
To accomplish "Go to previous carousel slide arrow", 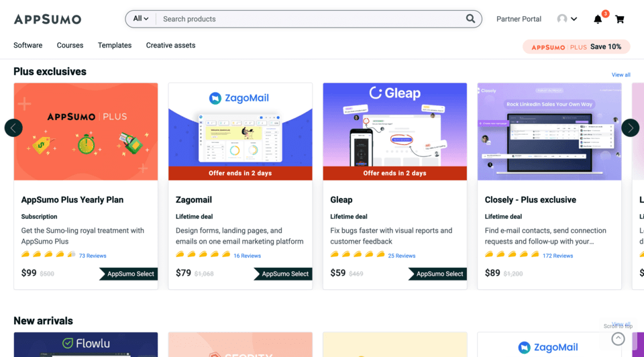I will pyautogui.click(x=13, y=127).
